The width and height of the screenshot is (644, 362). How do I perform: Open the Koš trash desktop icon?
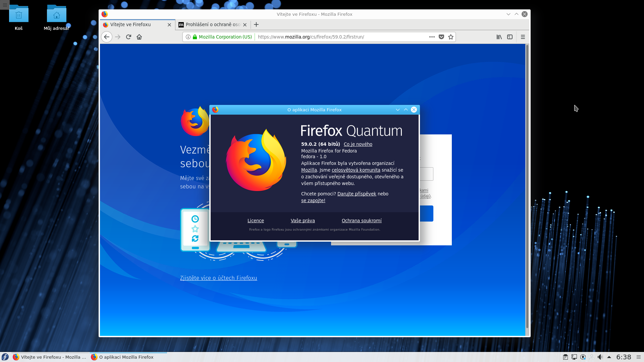pyautogui.click(x=19, y=18)
